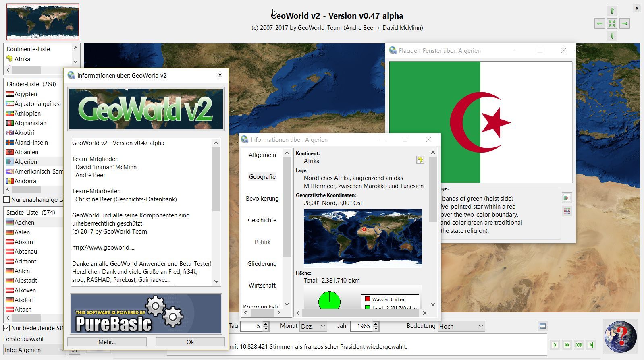644x360 pixels.
Task: Open the Bedeutung 'Hoch' dropdown
Action: (461, 326)
